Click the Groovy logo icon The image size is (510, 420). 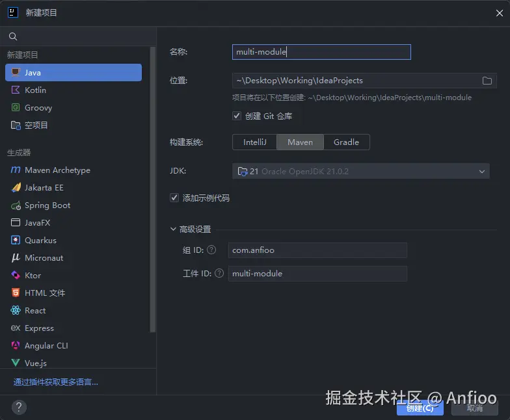(16, 107)
